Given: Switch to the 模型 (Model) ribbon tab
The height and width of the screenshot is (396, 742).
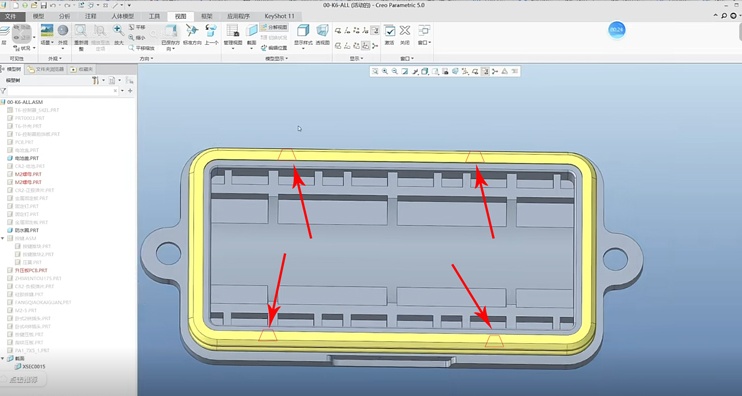Looking at the screenshot, I should pyautogui.click(x=38, y=16).
